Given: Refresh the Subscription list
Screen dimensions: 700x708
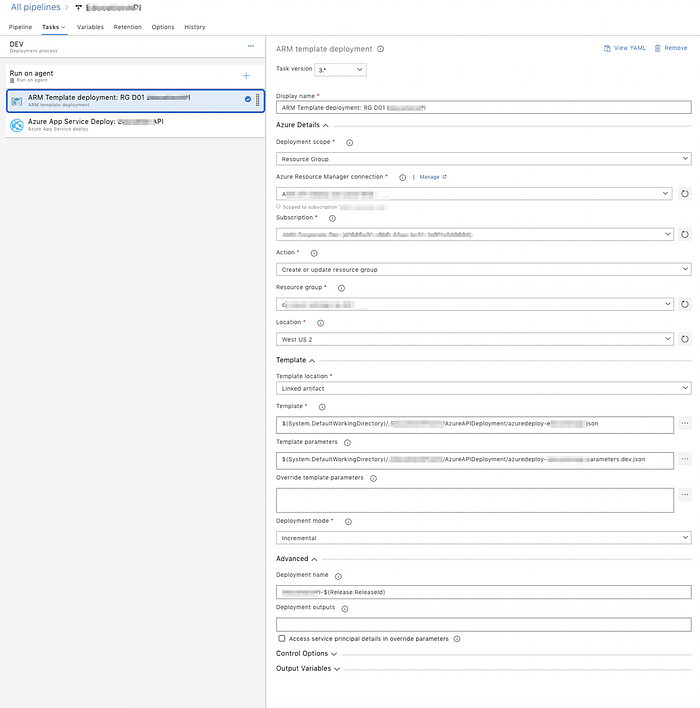Looking at the screenshot, I should (685, 234).
